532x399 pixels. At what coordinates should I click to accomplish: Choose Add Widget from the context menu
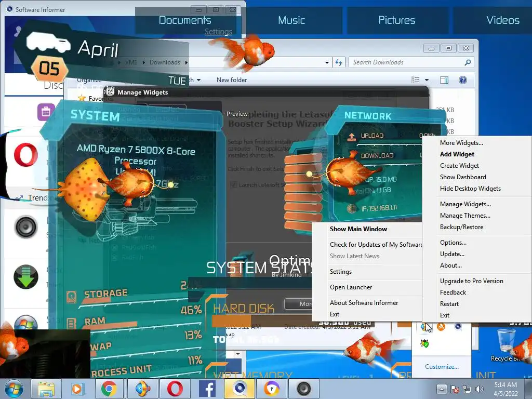(x=457, y=154)
